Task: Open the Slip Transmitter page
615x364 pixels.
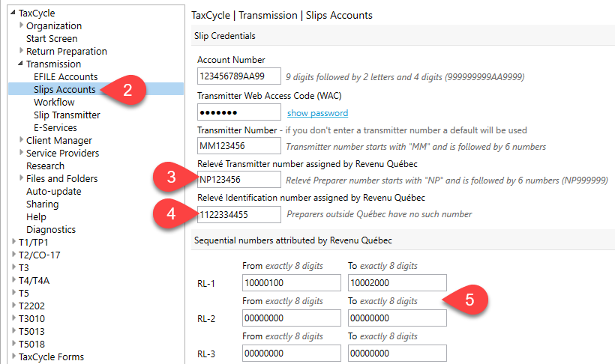Action: (67, 115)
